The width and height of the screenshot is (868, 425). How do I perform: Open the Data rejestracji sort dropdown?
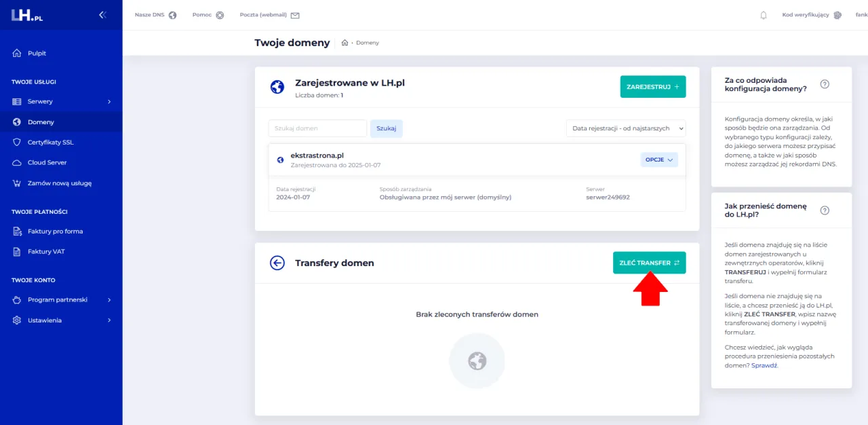click(626, 128)
